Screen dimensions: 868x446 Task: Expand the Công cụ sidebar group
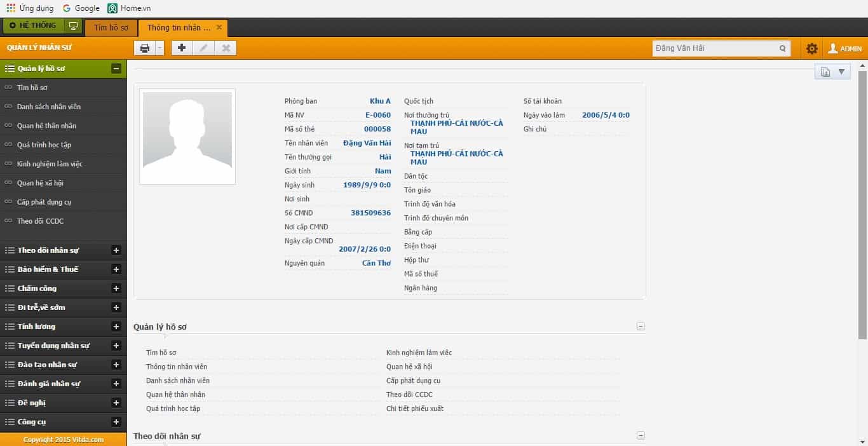[116, 422]
